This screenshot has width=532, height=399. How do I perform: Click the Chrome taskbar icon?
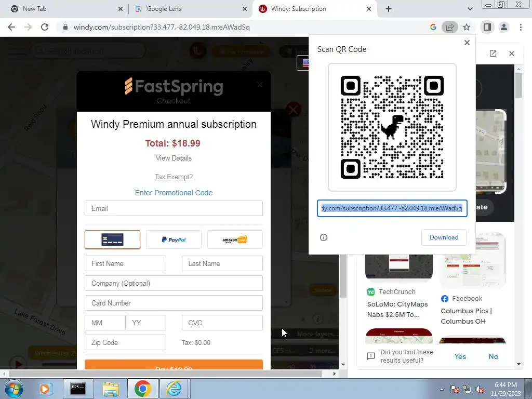142,389
